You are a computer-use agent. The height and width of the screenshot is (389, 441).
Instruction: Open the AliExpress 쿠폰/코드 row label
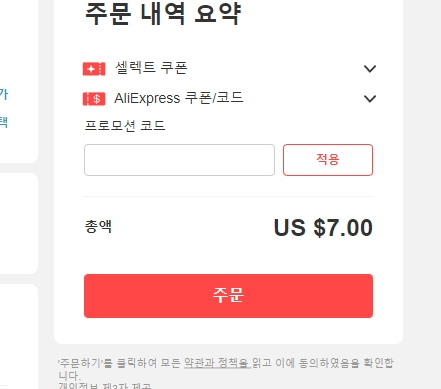[x=179, y=98]
